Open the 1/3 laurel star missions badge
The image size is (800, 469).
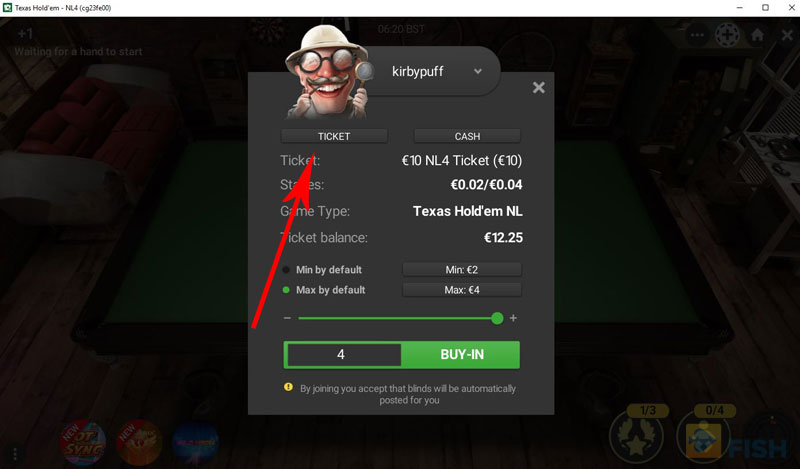637,434
